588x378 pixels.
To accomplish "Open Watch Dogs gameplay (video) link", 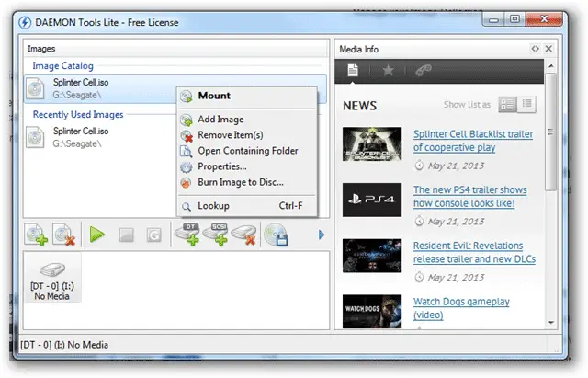I will pos(461,308).
